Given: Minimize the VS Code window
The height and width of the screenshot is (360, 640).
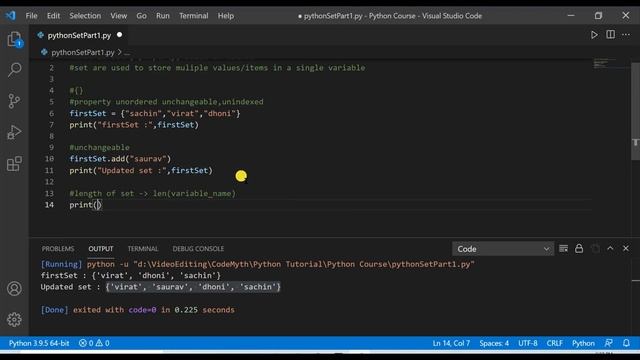Looking at the screenshot, I should click(571, 16).
